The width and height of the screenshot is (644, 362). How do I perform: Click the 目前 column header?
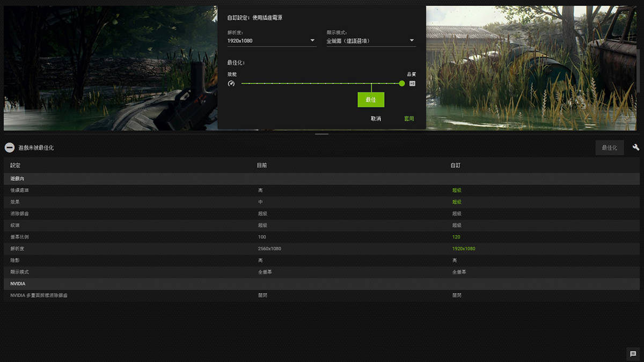pos(262,165)
